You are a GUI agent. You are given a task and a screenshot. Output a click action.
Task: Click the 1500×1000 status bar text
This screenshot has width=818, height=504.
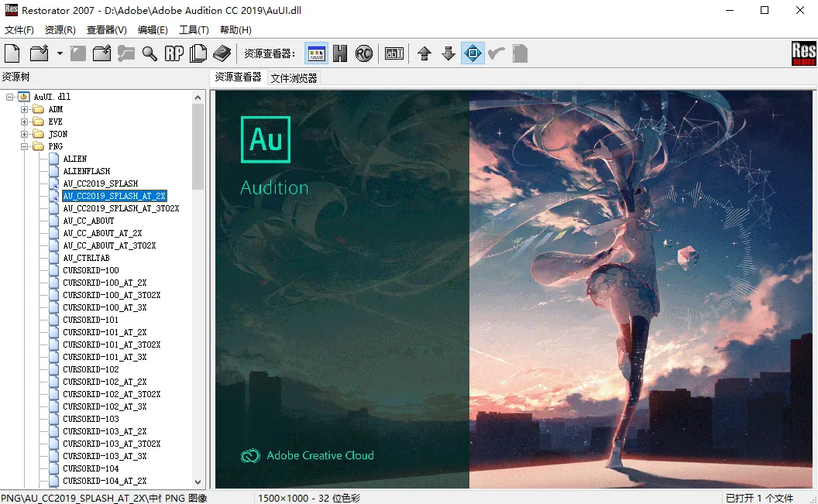click(x=309, y=499)
